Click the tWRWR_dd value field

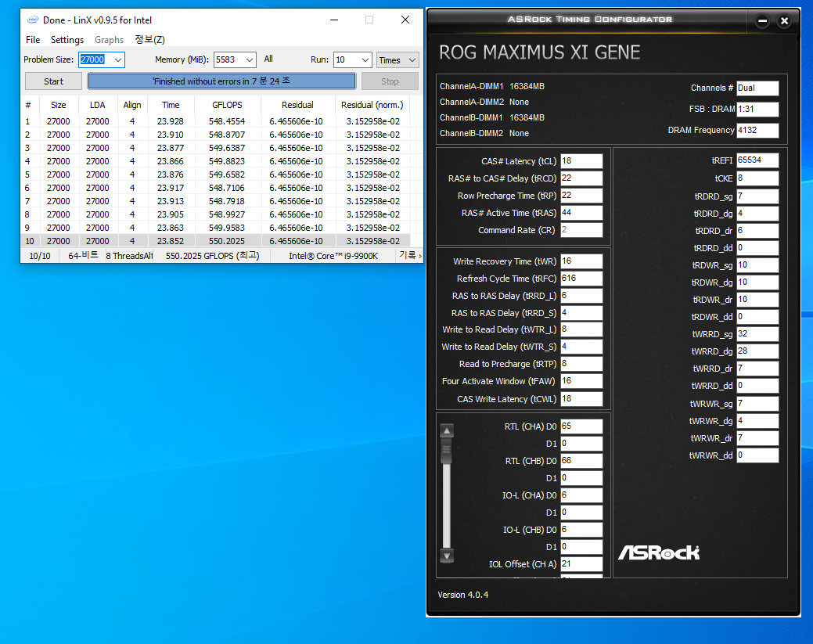coord(757,455)
